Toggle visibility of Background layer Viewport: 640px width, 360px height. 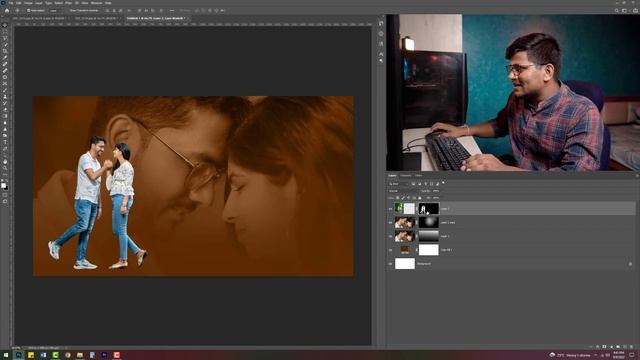390,264
